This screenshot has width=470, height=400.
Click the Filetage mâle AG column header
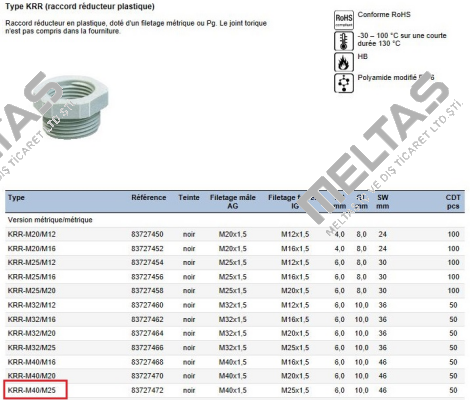(x=233, y=202)
